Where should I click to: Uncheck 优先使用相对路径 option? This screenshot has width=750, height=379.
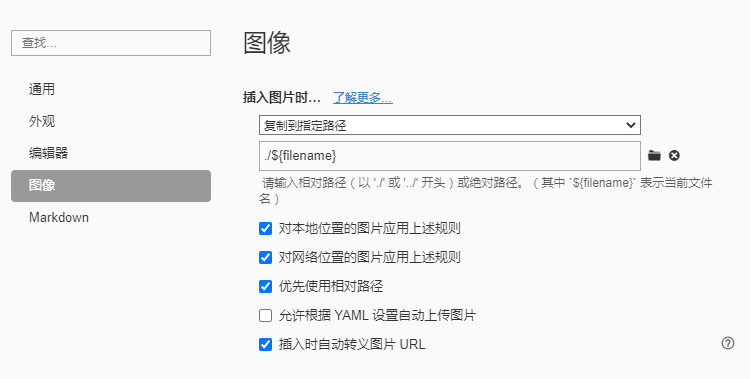pos(265,286)
